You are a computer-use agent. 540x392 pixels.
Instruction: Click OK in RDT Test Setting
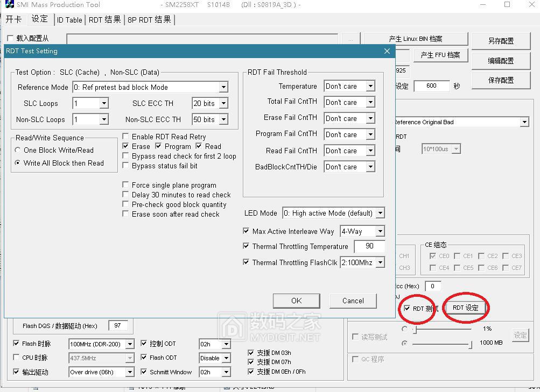[x=297, y=301]
